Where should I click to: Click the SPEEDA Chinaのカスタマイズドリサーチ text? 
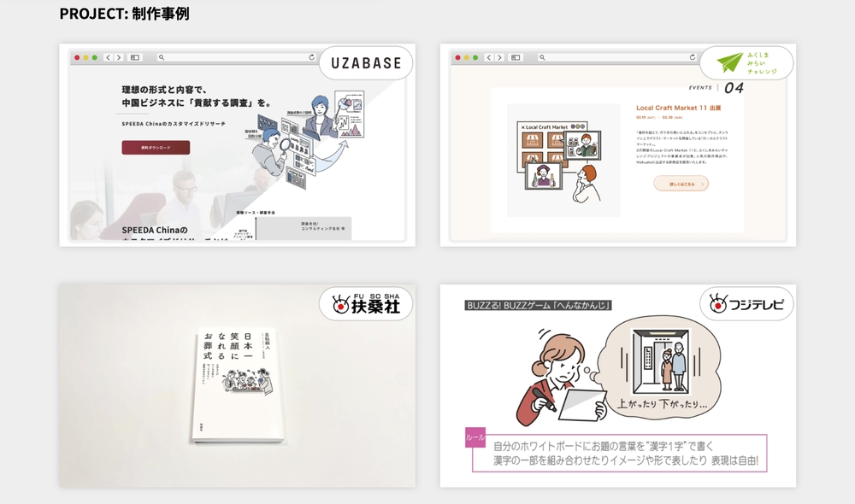[x=174, y=124]
